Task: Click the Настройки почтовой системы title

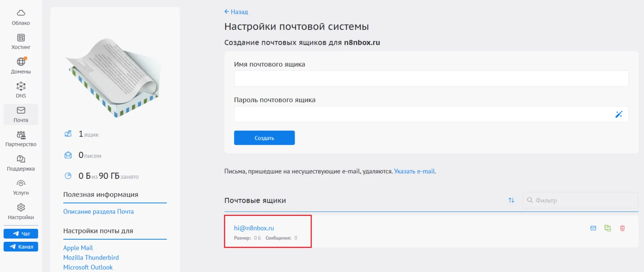Action: (297, 27)
